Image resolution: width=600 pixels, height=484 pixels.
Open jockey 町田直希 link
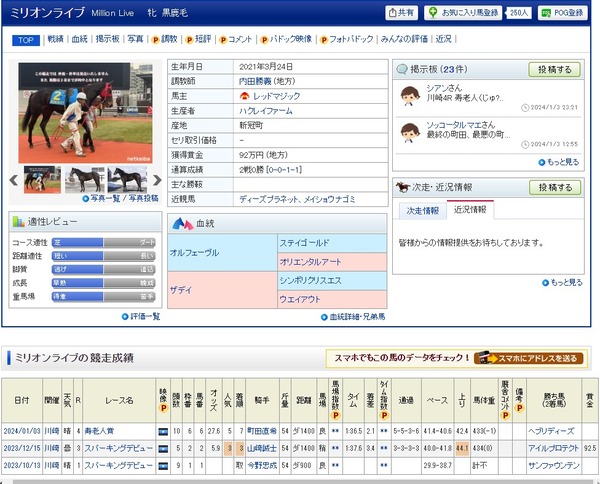coord(262,431)
